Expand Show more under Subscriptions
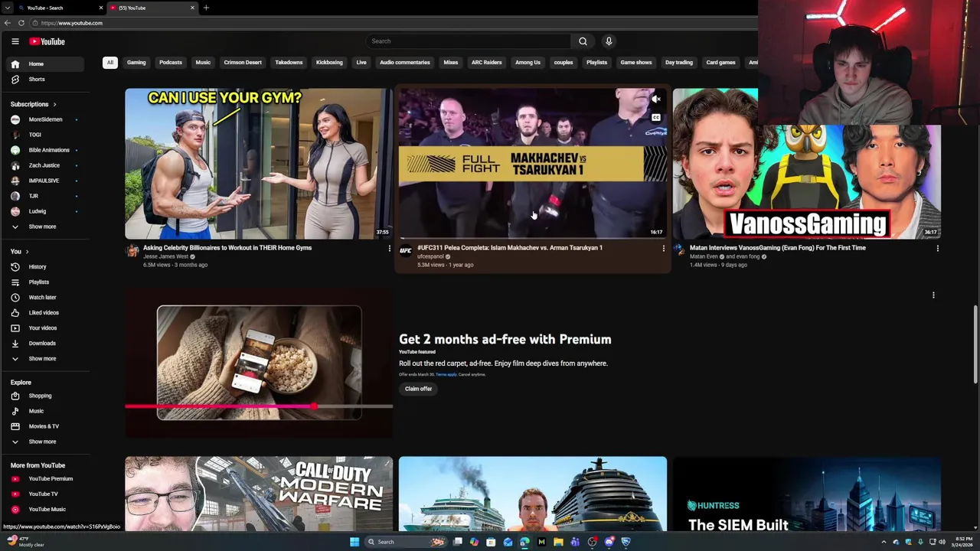The image size is (980, 551). (46, 227)
